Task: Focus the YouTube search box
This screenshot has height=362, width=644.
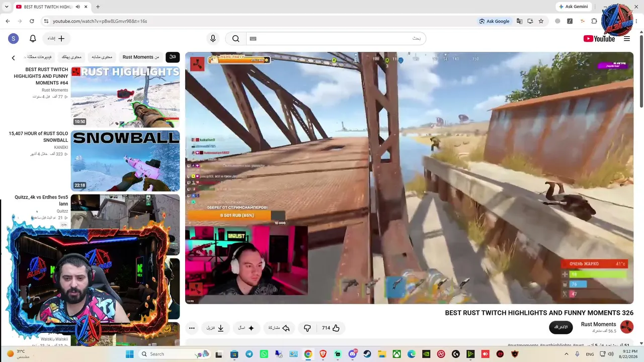Action: [336, 39]
